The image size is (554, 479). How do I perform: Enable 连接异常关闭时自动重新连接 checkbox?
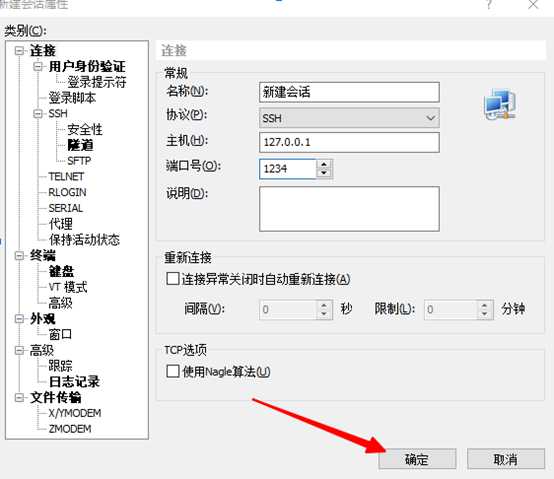[x=172, y=278]
